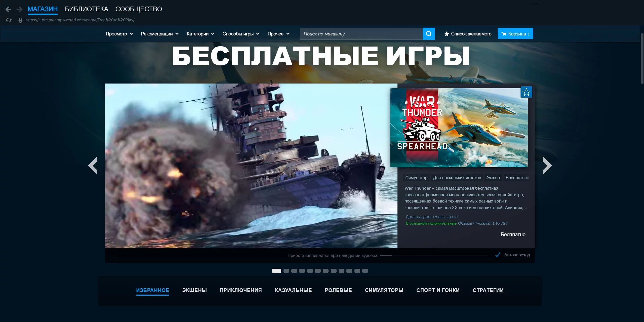The image size is (644, 322).
Task: Click the vertical page scrollbar
Action: click(642, 58)
